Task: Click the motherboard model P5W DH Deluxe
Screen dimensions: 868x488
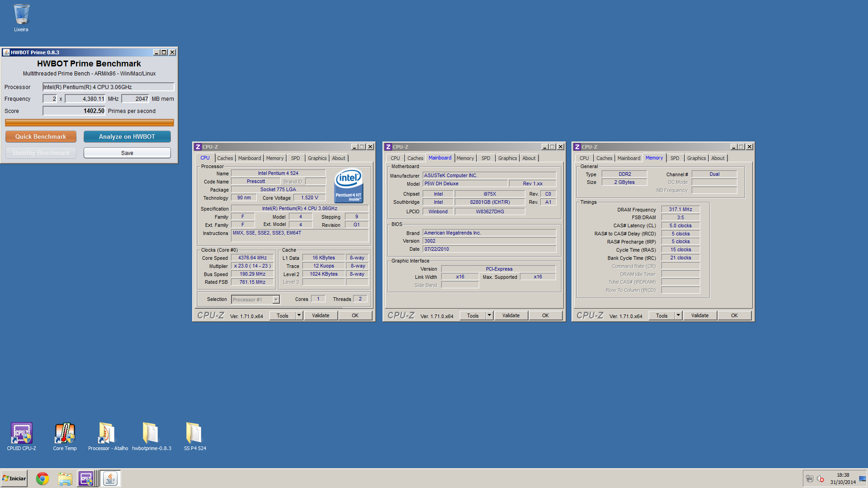Action: (x=465, y=183)
